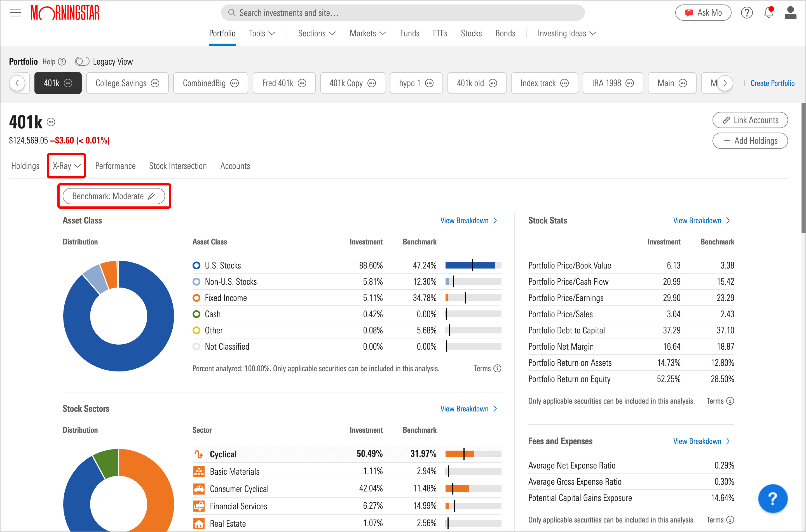The width and height of the screenshot is (806, 532).
Task: Click the help question mark in header
Action: click(747, 13)
